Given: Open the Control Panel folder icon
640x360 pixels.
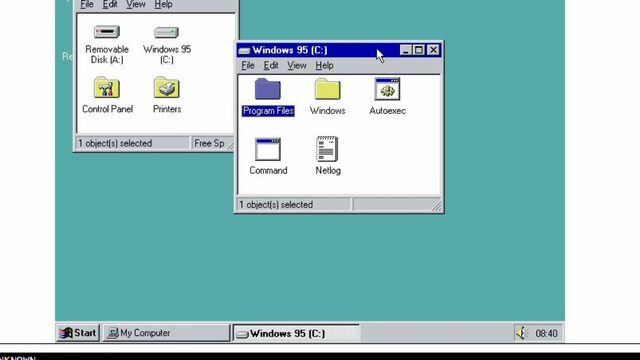Looking at the screenshot, I should pyautogui.click(x=107, y=87).
